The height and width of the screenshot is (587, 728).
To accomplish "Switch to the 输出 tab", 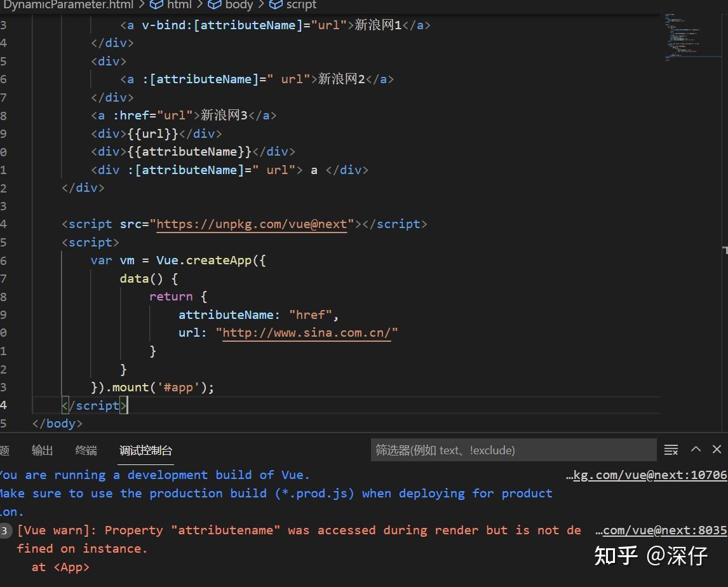I will [42, 450].
